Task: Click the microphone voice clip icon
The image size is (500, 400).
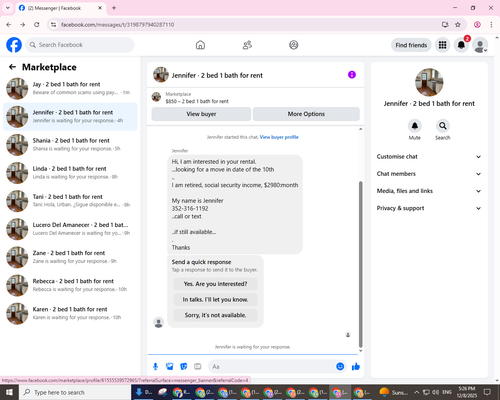Action: [155, 367]
